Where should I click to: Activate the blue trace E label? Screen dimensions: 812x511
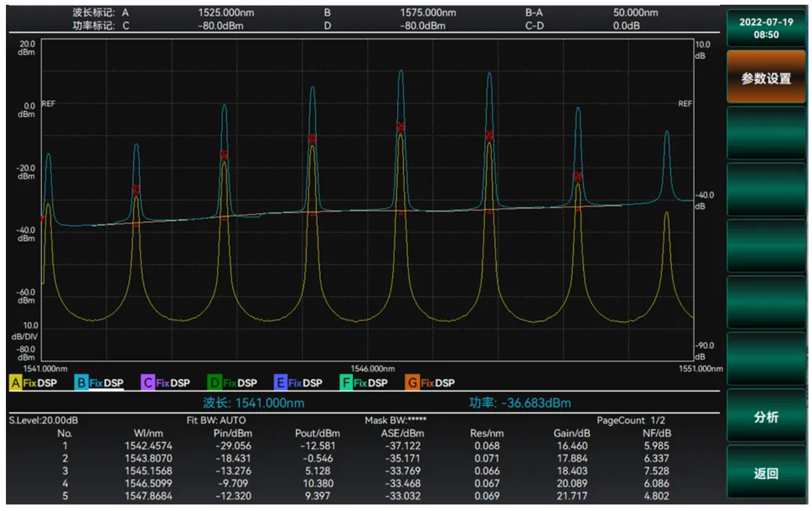pyautogui.click(x=281, y=383)
